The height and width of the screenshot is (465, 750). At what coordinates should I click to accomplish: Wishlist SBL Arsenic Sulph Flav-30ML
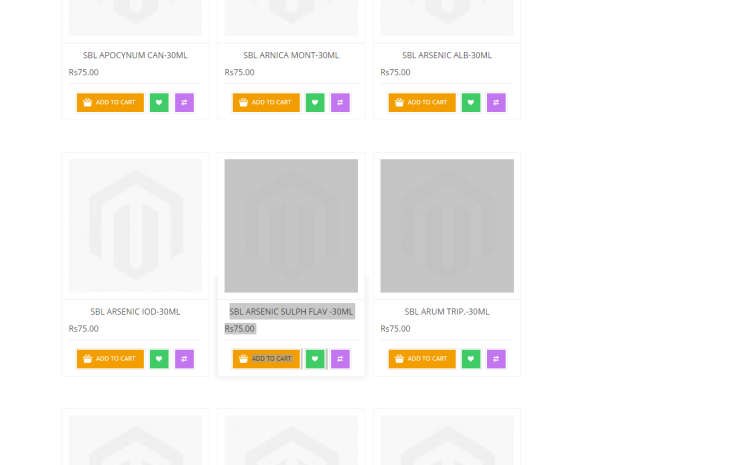click(315, 358)
